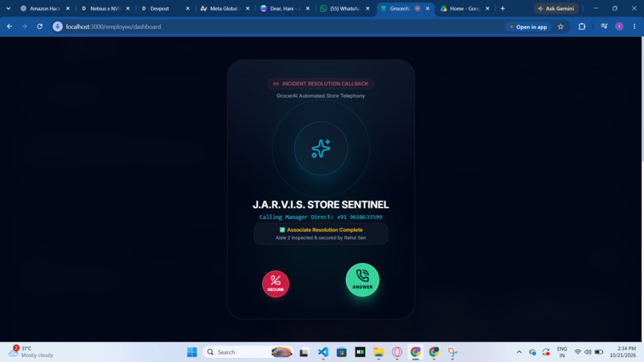
Task: Open the media control icon
Action: tap(604, 26)
